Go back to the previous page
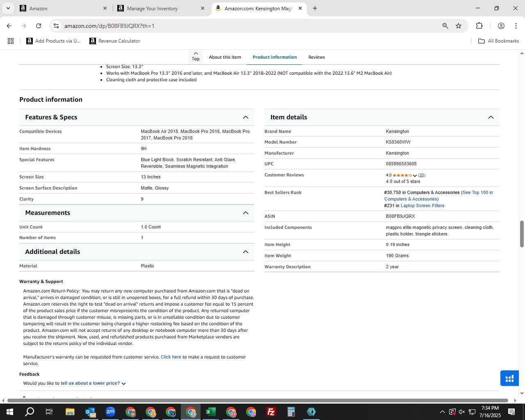Image resolution: width=525 pixels, height=420 pixels. click(x=9, y=26)
